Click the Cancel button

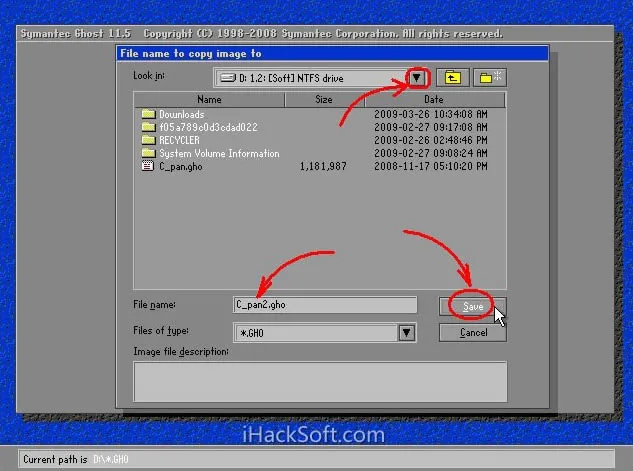[473, 333]
